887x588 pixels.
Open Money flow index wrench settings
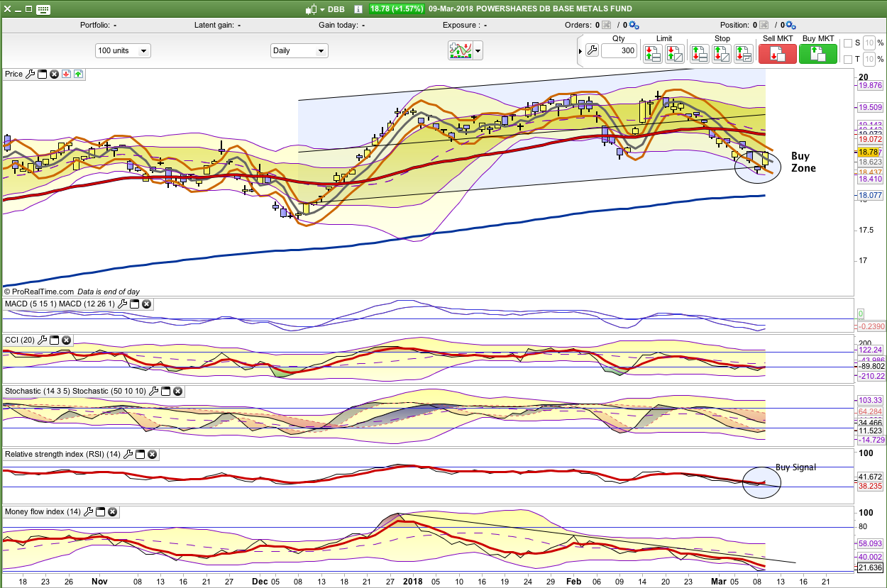(88, 511)
